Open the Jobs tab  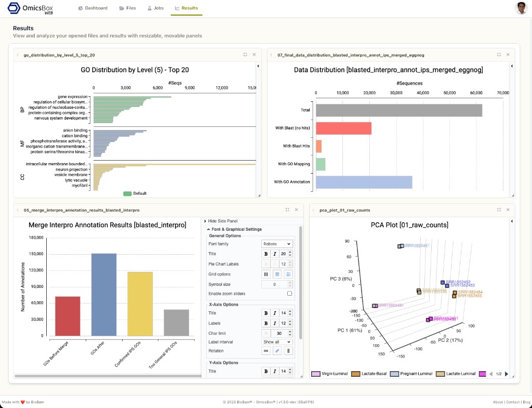coord(155,8)
